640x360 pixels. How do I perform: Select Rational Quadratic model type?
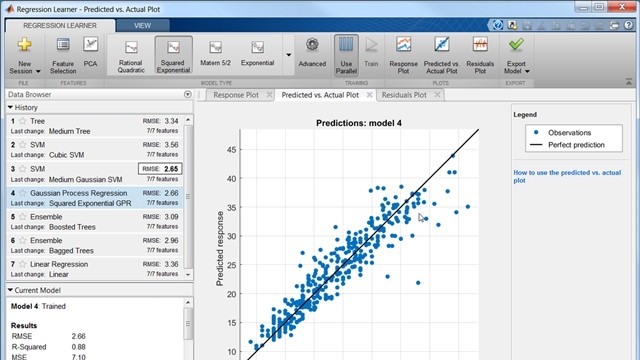click(x=131, y=56)
